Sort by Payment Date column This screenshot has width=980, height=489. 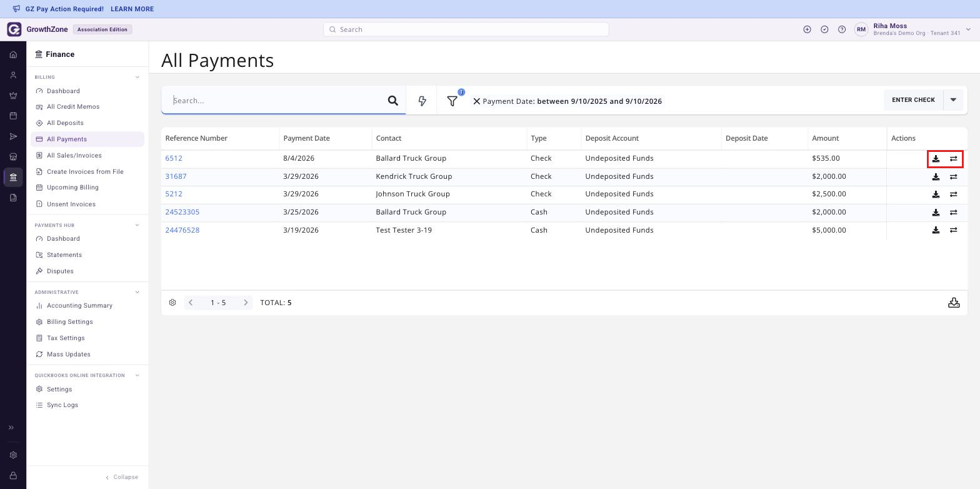click(x=306, y=138)
